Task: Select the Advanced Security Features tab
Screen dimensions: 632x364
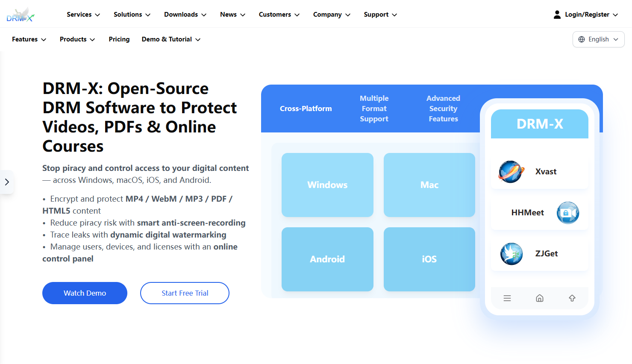Action: pos(443,109)
